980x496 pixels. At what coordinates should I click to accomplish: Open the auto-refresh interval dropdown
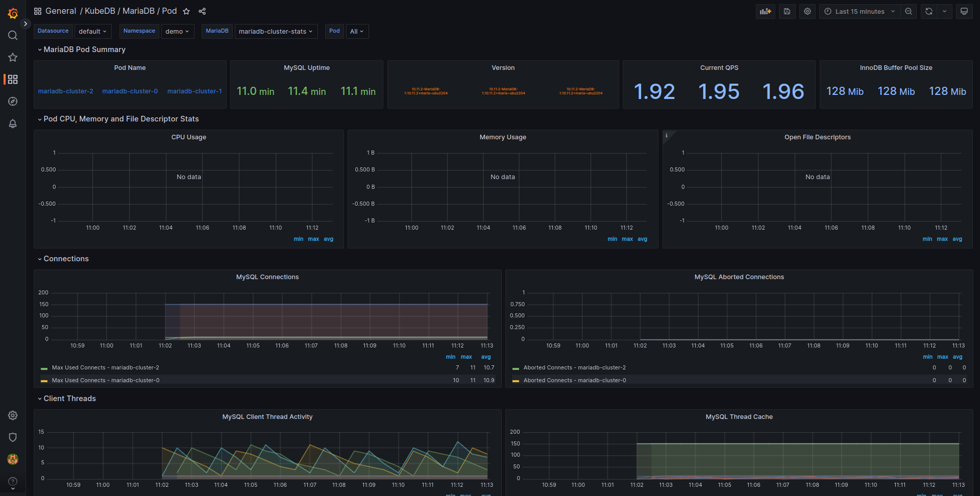coord(944,11)
